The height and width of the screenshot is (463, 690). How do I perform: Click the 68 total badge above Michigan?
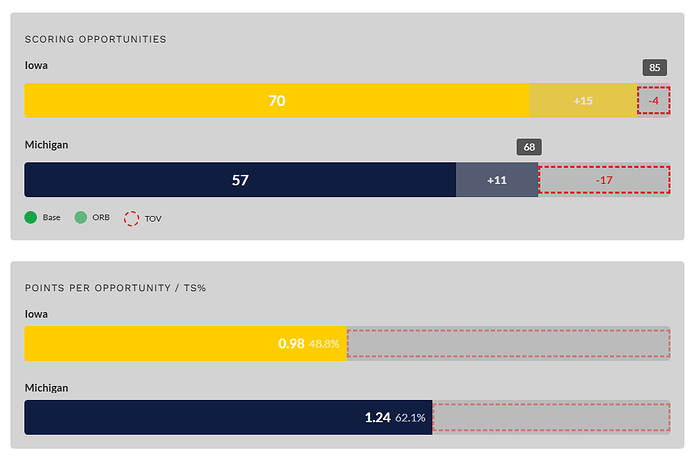pos(529,147)
